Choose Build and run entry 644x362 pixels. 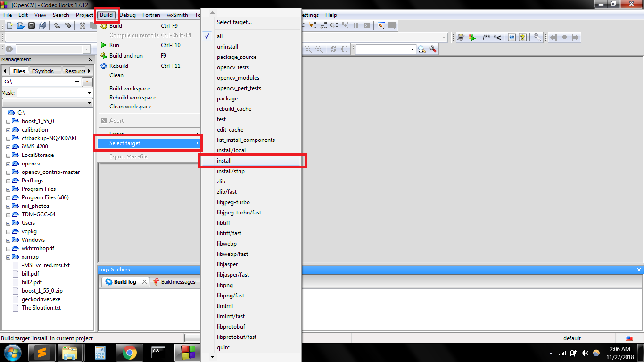pos(149,56)
